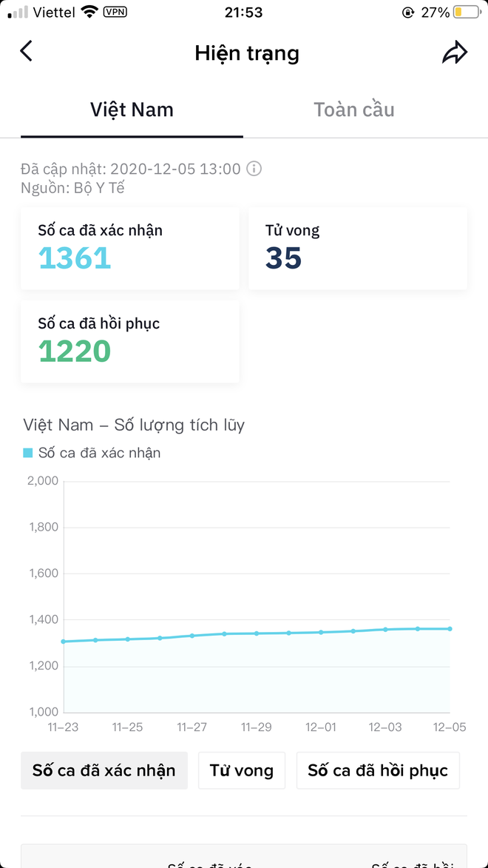Tap the last chart data point at 12-05
This screenshot has width=488, height=868.
[x=450, y=629]
